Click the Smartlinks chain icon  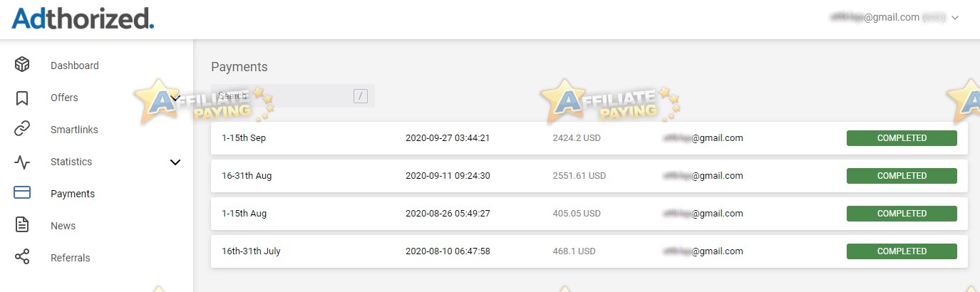pos(22,130)
